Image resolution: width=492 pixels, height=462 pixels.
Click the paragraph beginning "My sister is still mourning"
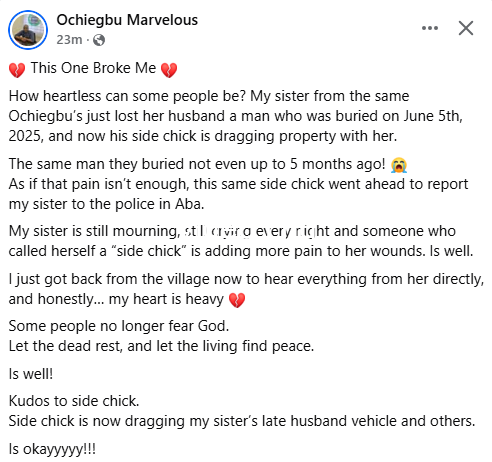point(241,241)
